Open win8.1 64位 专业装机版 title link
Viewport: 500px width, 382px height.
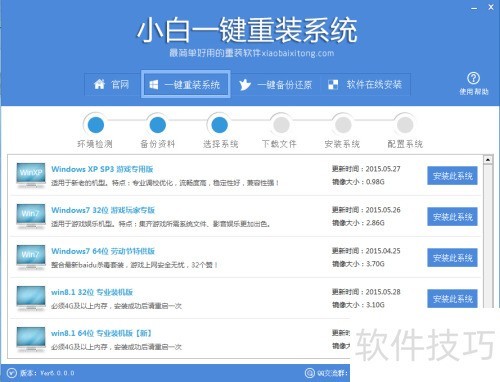coord(101,333)
